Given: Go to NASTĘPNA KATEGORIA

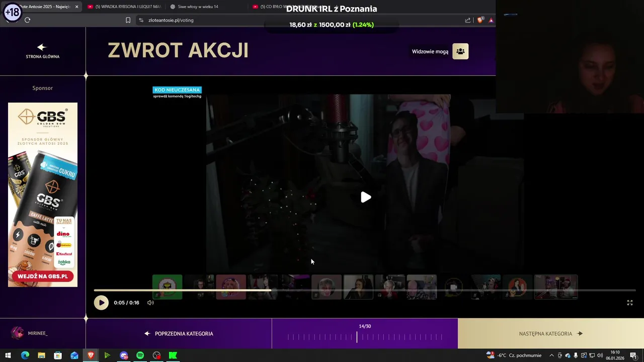Looking at the screenshot, I should pos(551,334).
